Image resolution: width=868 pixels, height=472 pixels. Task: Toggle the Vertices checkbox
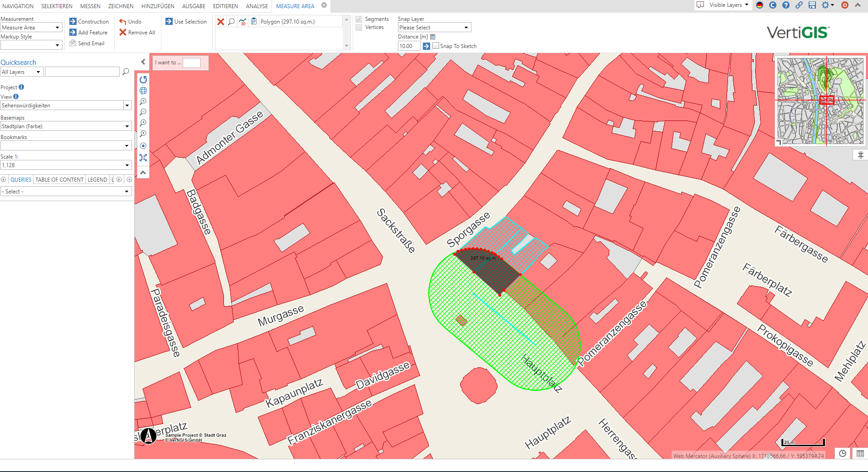[x=359, y=28]
